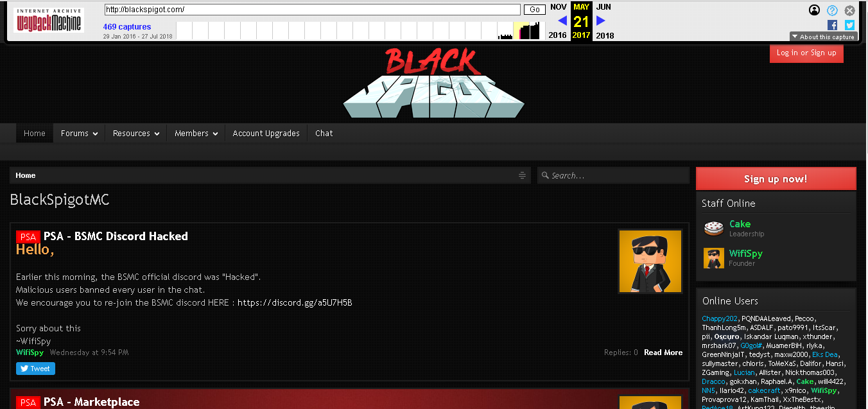Viewport: 868px width, 409px height.
Task: Open the Wayback Machine logo
Action: point(49,20)
